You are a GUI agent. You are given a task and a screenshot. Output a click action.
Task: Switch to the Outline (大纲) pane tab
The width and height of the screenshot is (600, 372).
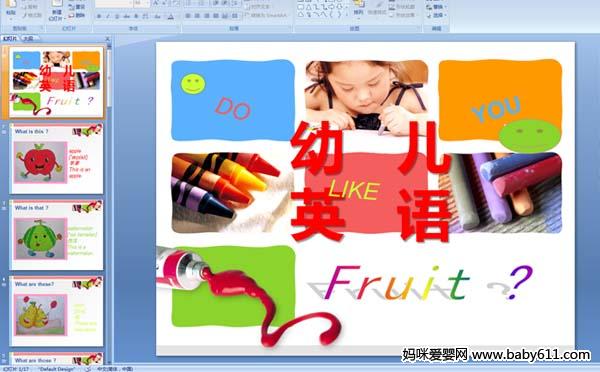click(29, 38)
